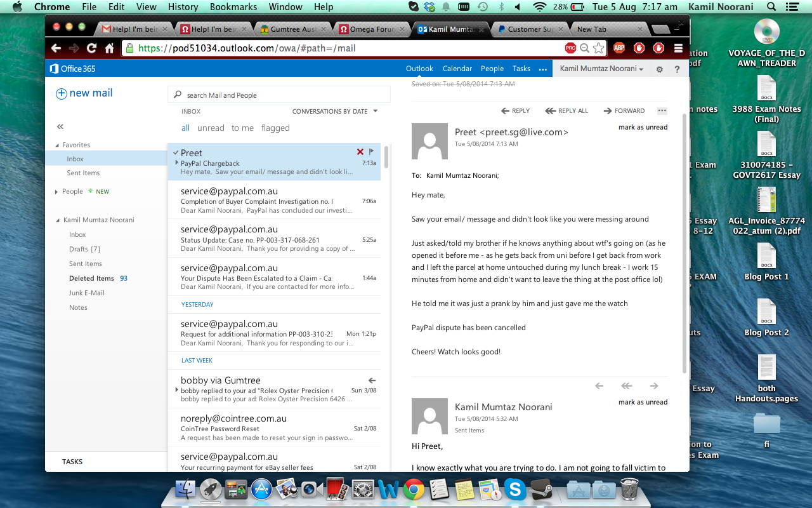Click the Reply All arrow icon
This screenshot has height=508, width=812.
550,111
